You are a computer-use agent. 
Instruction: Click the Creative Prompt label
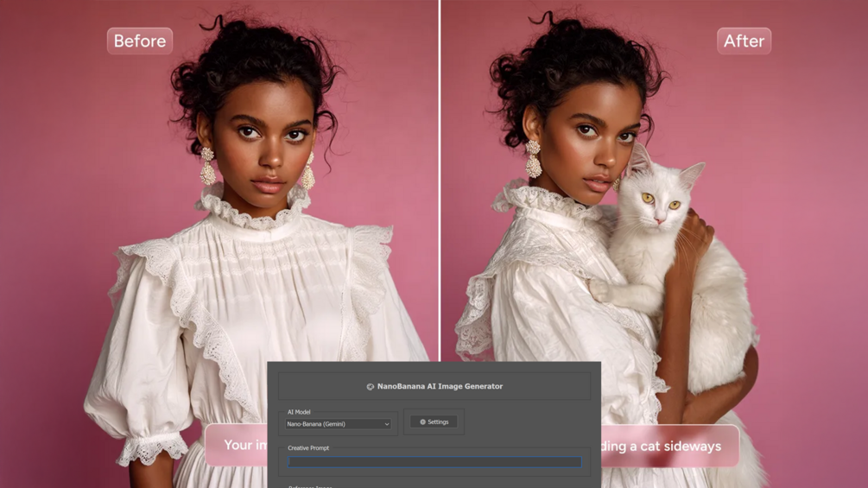[x=308, y=447]
